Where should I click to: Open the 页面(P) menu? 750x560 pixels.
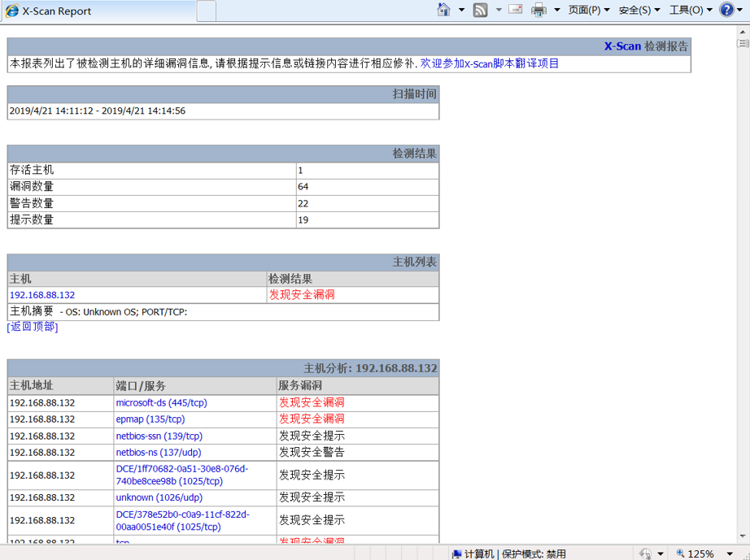[x=589, y=10]
